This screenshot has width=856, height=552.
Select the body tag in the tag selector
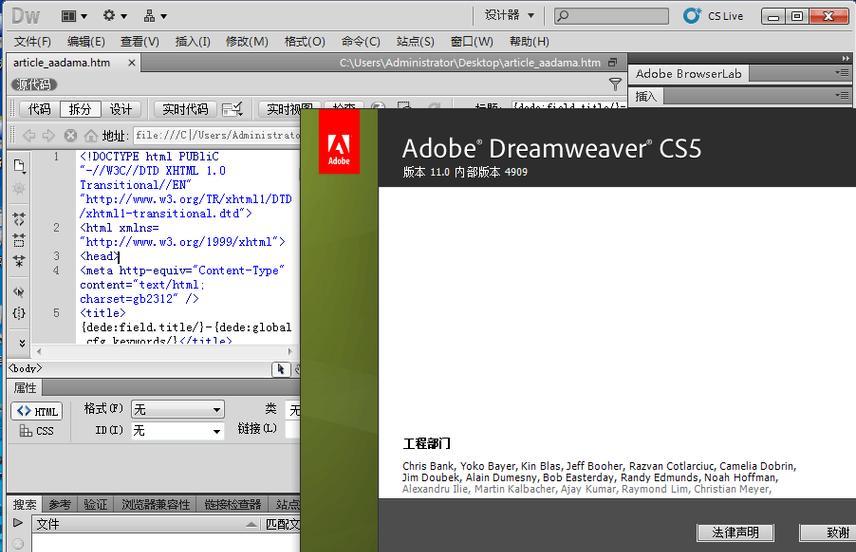25,369
